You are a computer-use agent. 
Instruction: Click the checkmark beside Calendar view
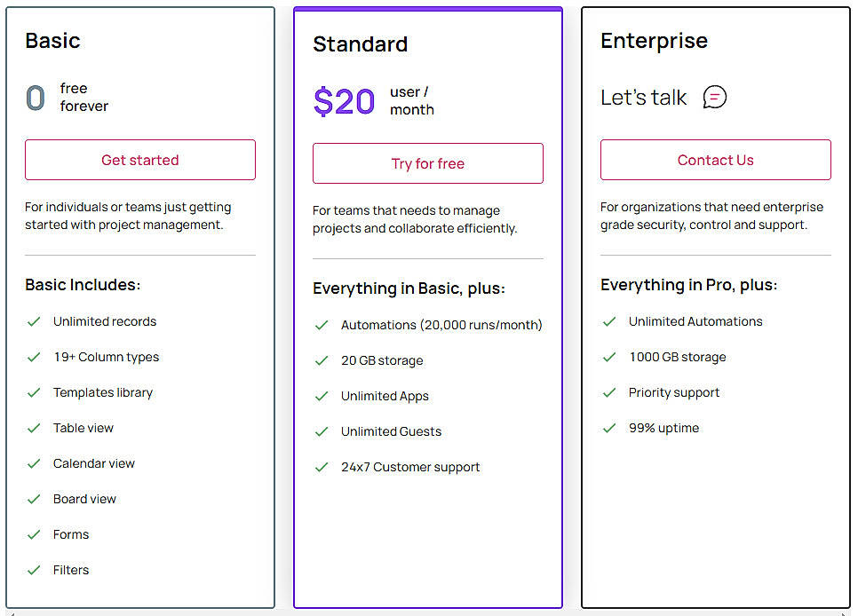coord(34,463)
